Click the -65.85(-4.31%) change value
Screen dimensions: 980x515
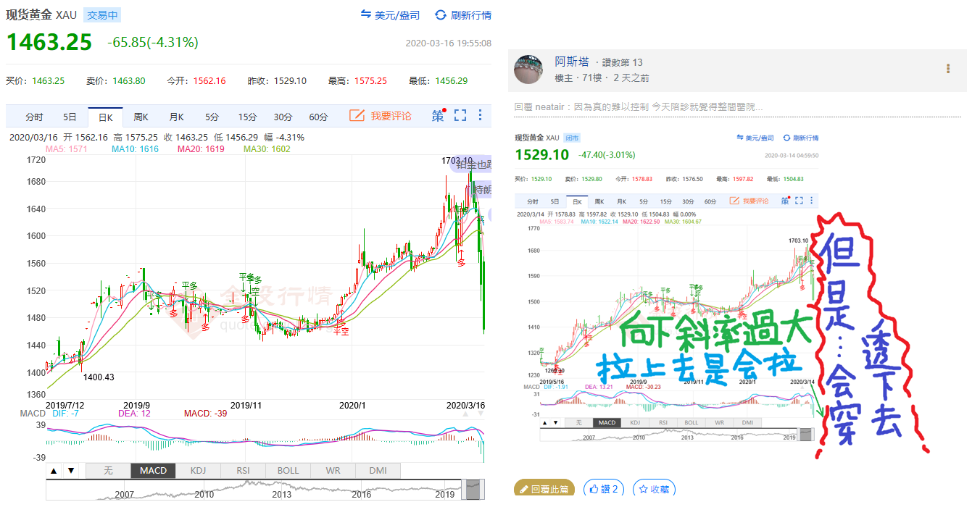pos(153,43)
